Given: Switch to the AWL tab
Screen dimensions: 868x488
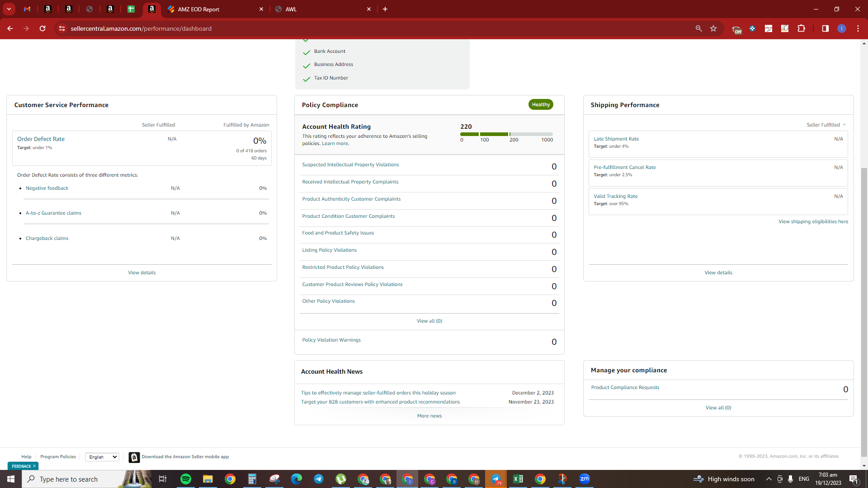Looking at the screenshot, I should coord(322,9).
